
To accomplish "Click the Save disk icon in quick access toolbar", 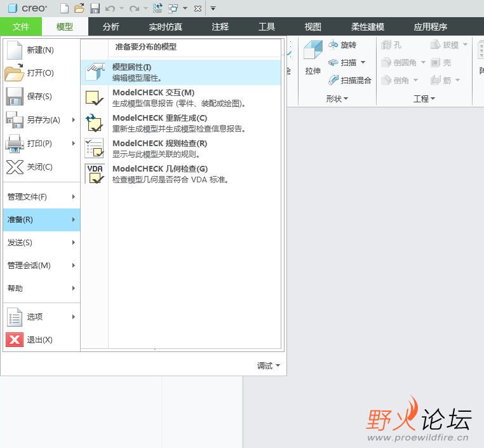I will 95,8.
